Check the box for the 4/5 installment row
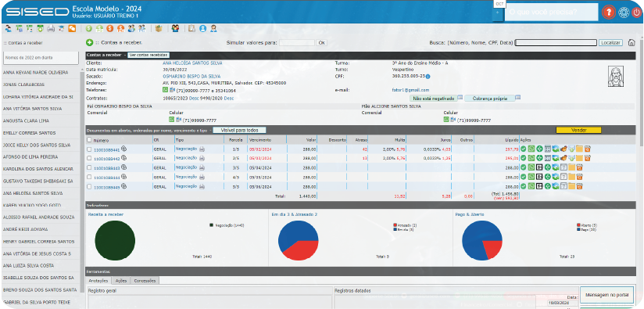 click(x=89, y=177)
